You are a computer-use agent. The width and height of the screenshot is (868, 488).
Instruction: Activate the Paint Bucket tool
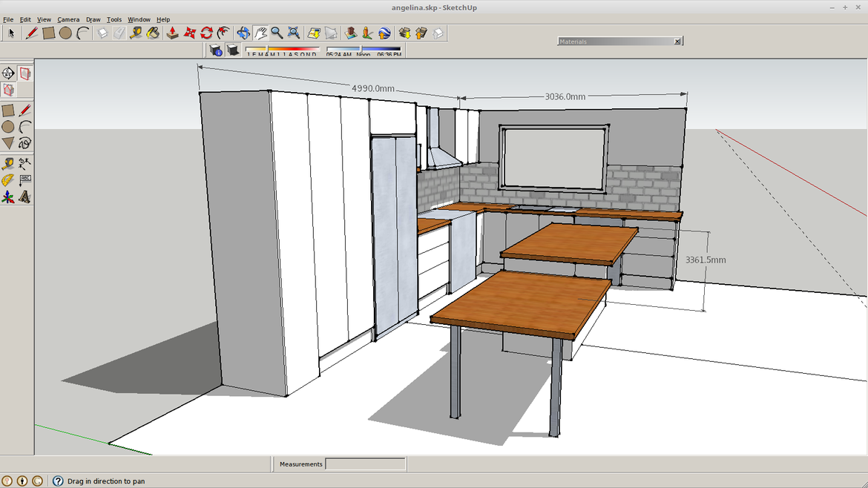pos(153,33)
